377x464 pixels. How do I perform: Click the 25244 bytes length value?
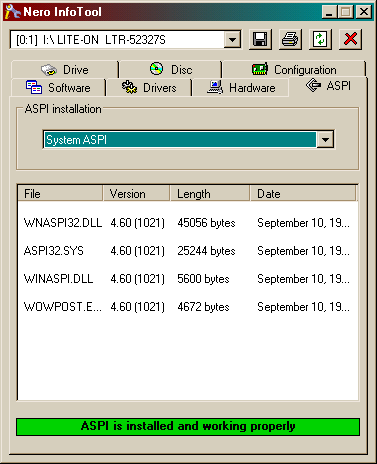pos(206,251)
